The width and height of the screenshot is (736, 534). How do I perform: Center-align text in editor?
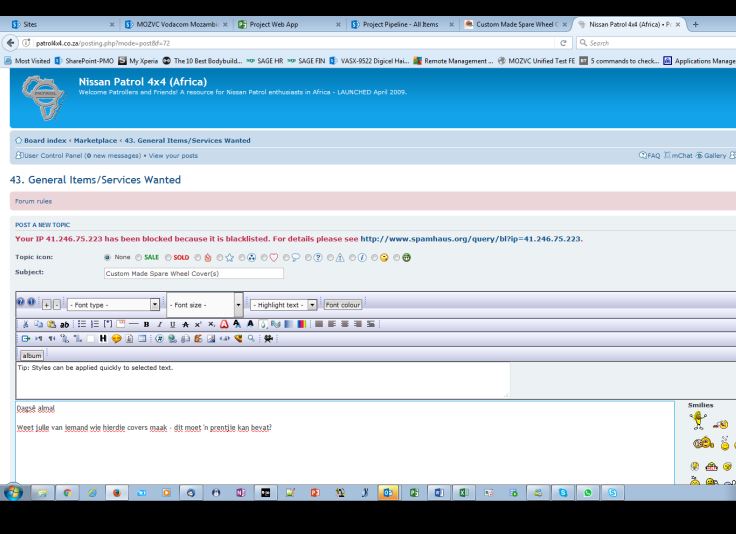[x=345, y=324]
